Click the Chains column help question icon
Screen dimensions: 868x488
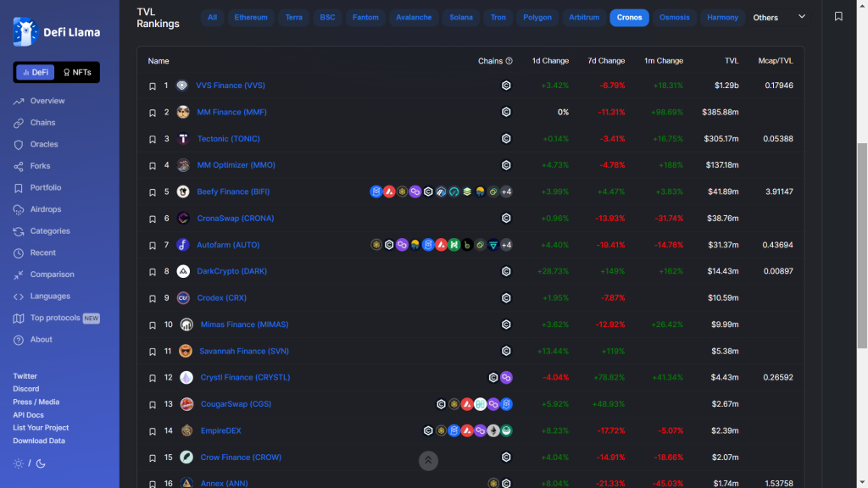point(509,61)
